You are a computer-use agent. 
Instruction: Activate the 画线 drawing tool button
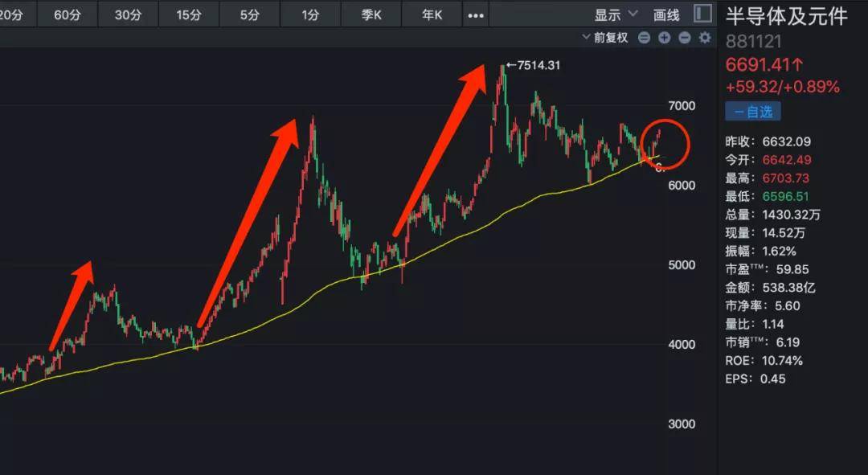[666, 15]
